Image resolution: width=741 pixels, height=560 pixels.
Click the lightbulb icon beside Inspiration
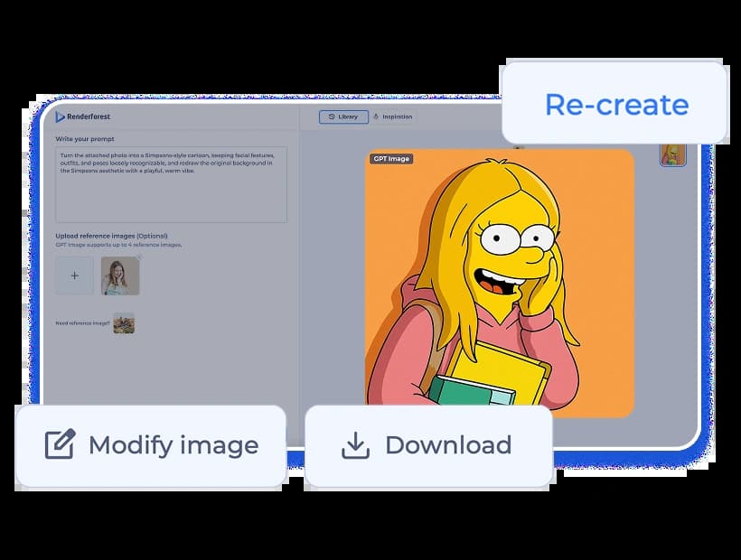pyautogui.click(x=376, y=117)
